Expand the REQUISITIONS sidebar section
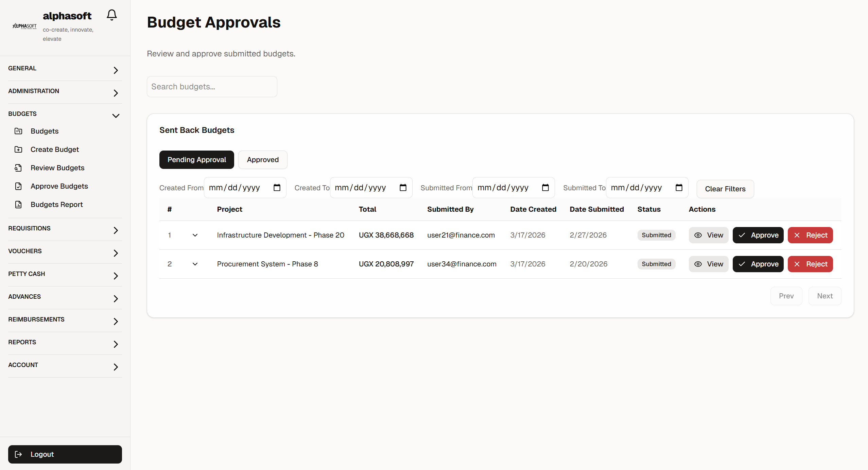 [x=116, y=230]
